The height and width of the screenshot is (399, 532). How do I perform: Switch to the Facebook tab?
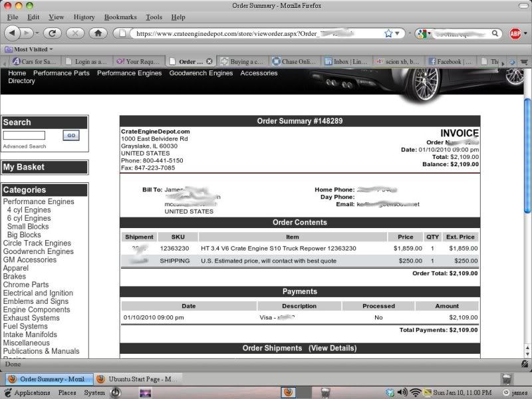click(450, 61)
